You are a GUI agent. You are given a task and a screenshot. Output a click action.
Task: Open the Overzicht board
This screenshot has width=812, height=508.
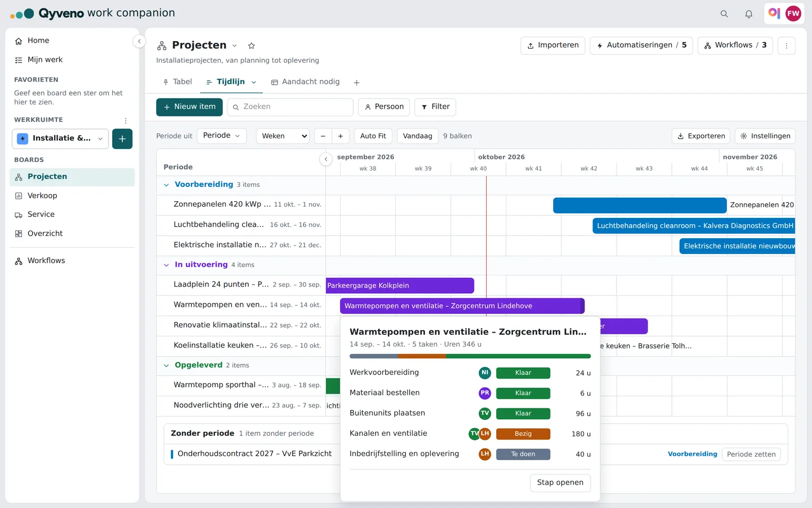[x=72, y=234]
